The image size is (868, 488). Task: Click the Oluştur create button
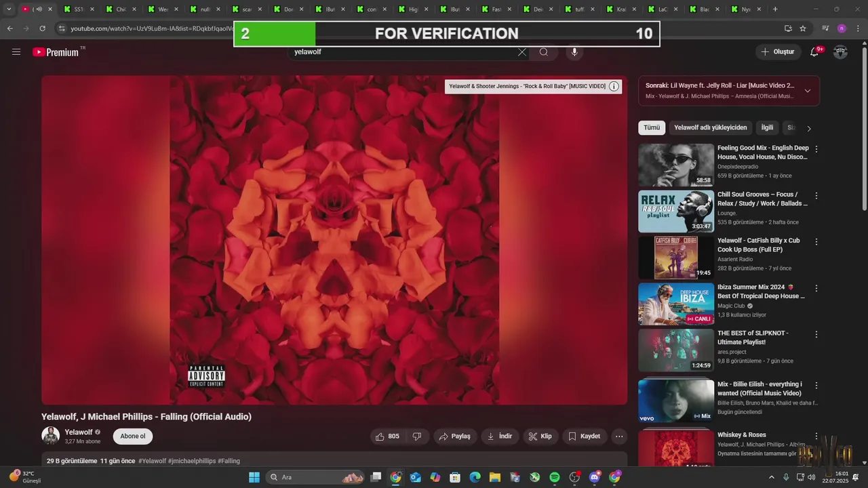[x=777, y=52]
